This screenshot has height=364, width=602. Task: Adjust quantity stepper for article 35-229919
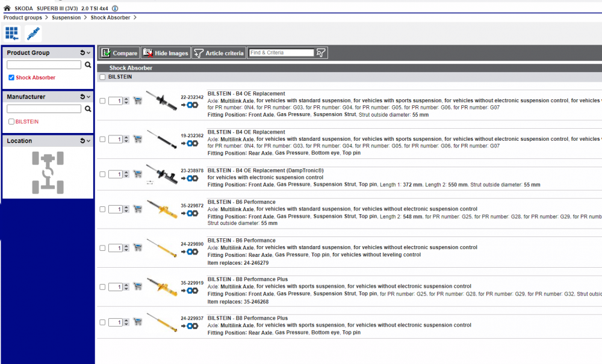126,287
